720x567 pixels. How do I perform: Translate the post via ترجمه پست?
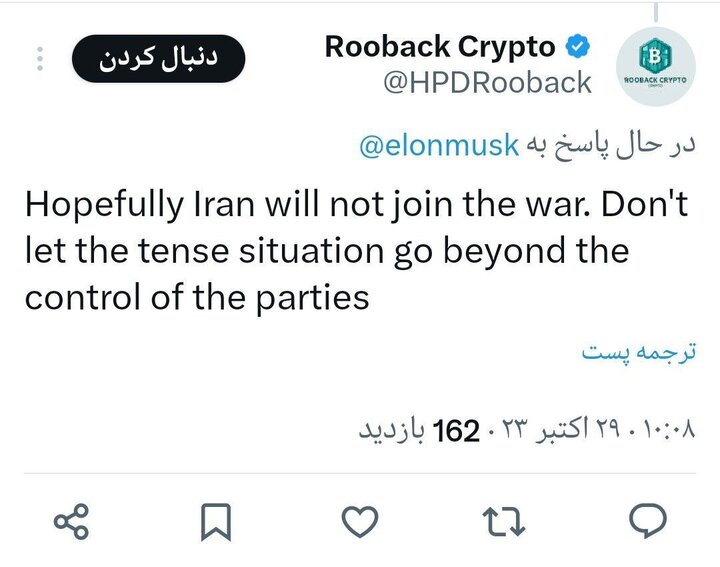click(639, 353)
